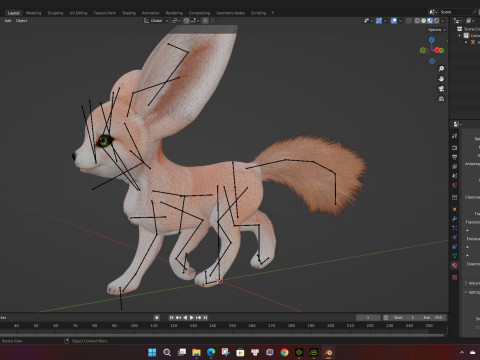Open viewport shading options dropdown
This screenshot has height=360, width=480.
443,21
